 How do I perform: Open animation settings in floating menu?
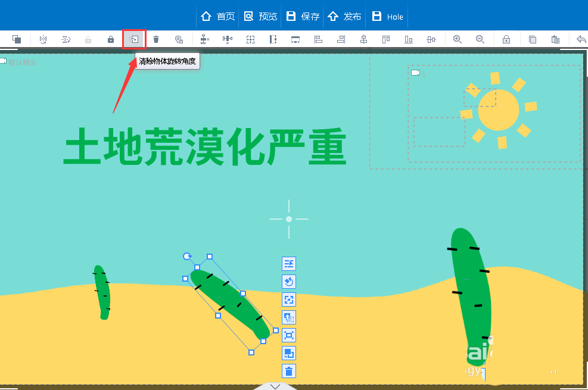[x=289, y=264]
